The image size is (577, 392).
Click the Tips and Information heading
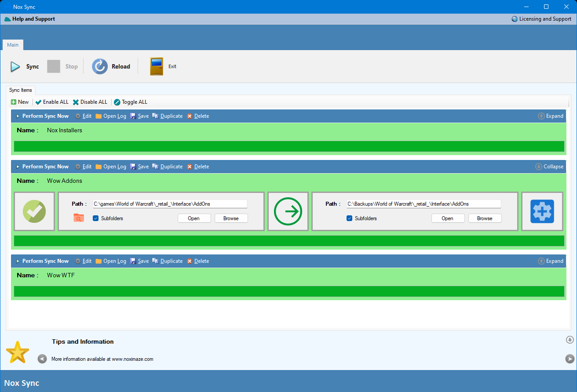coord(83,341)
